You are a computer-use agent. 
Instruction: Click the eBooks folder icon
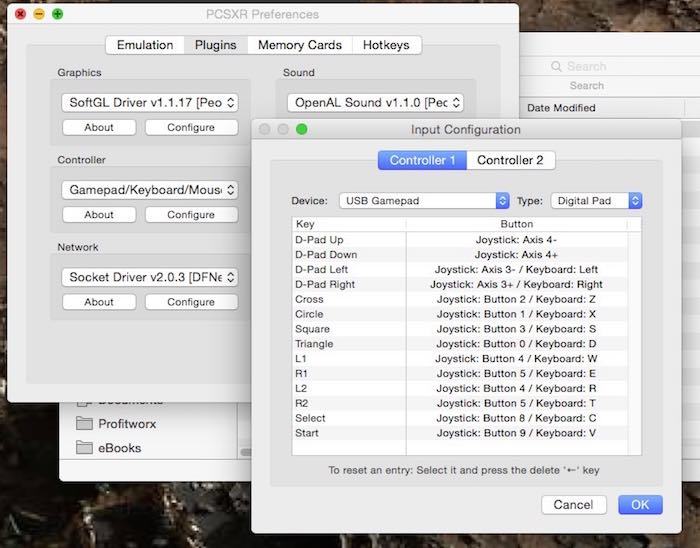(84, 448)
